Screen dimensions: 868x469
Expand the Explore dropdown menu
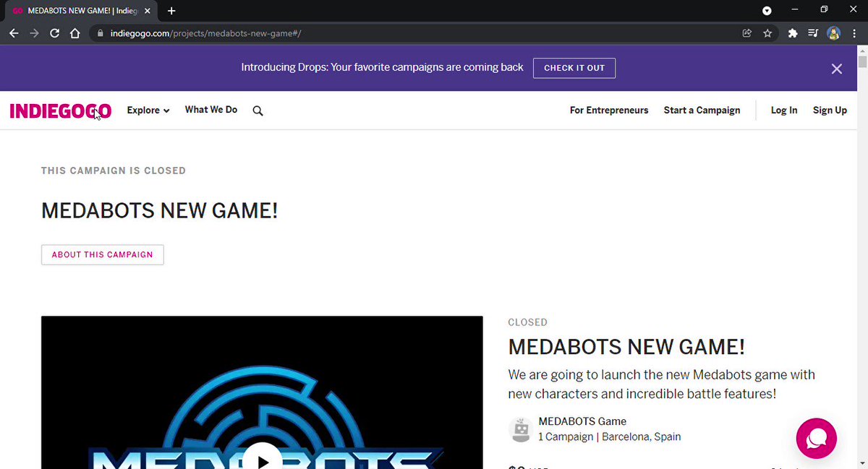point(148,111)
